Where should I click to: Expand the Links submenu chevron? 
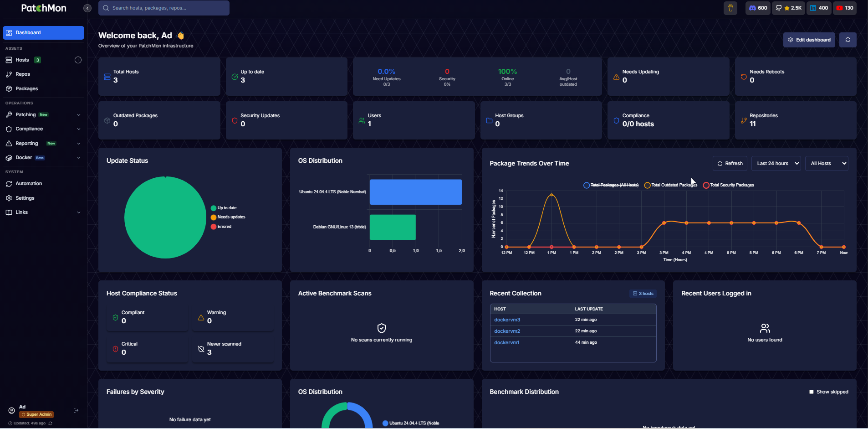click(x=79, y=212)
